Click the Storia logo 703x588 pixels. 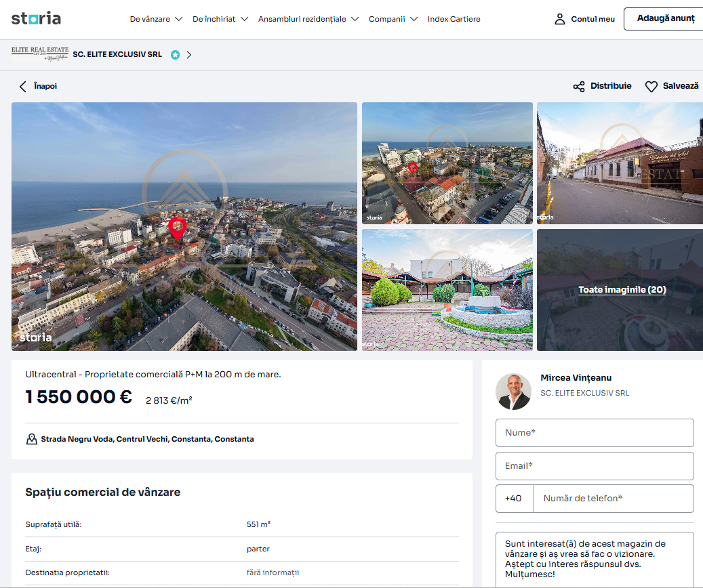[x=36, y=18]
